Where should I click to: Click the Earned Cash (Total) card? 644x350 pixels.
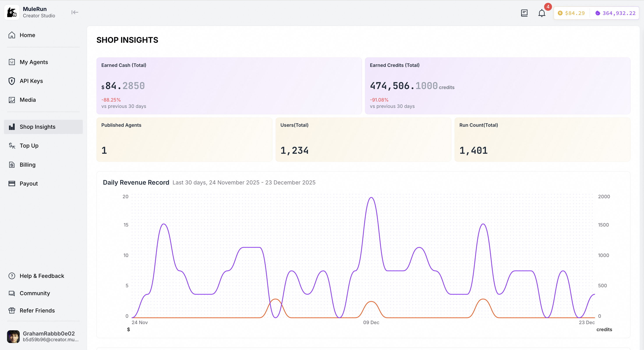pos(229,86)
